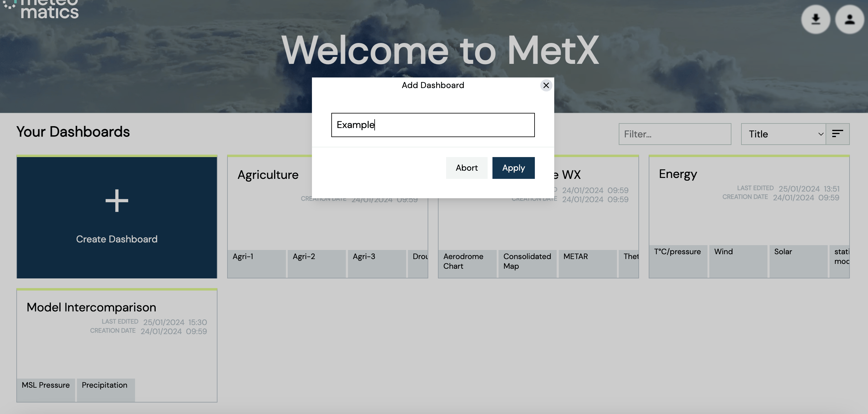Click the download icon button

point(815,19)
